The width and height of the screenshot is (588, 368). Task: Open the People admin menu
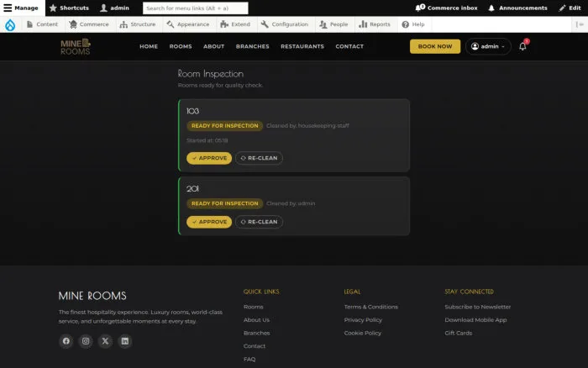coord(333,24)
